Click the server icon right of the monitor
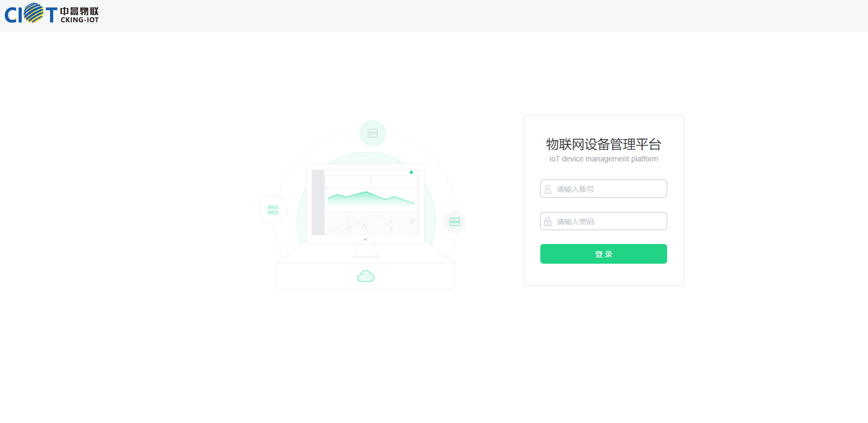 [x=455, y=222]
